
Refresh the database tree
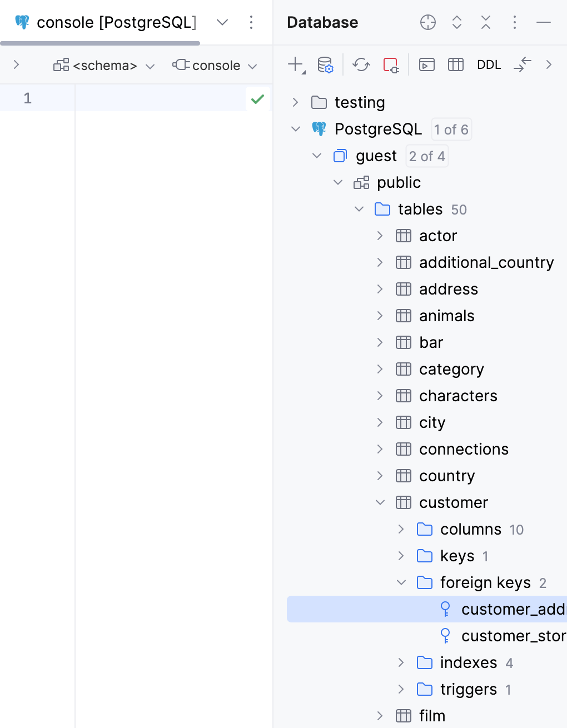[361, 64]
